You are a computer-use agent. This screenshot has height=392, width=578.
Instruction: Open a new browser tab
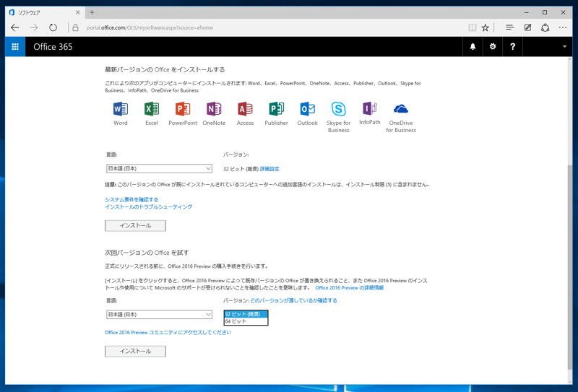click(x=92, y=12)
